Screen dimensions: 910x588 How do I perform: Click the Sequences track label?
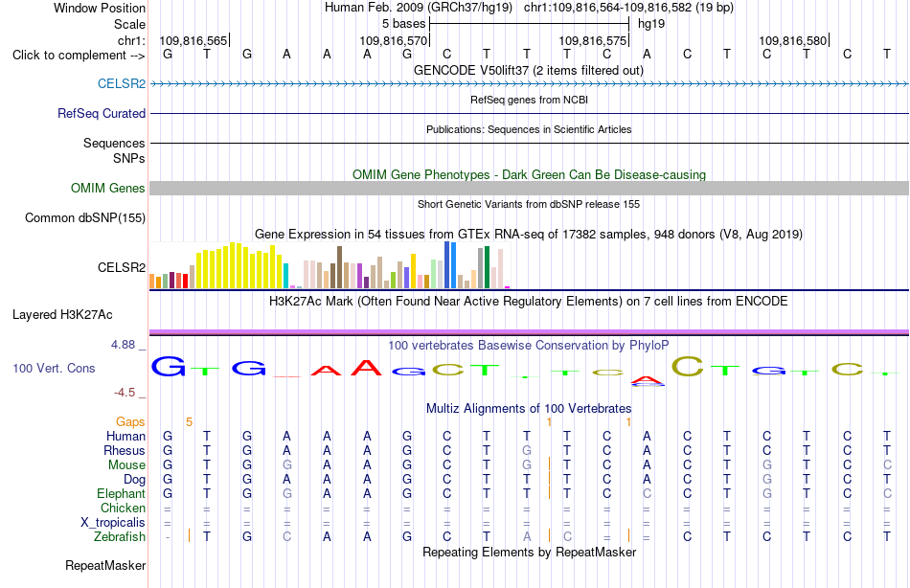coord(114,143)
